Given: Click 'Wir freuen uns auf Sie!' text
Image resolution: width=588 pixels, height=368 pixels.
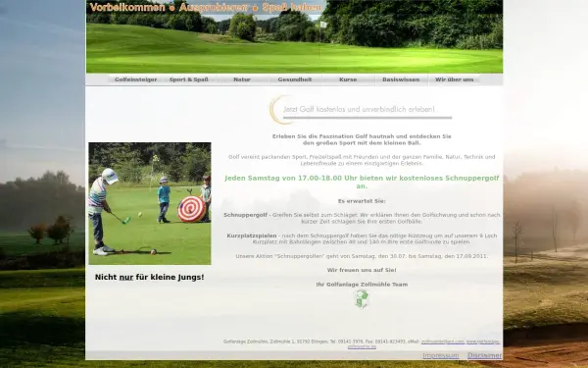Looking at the screenshot, I should coord(362,270).
